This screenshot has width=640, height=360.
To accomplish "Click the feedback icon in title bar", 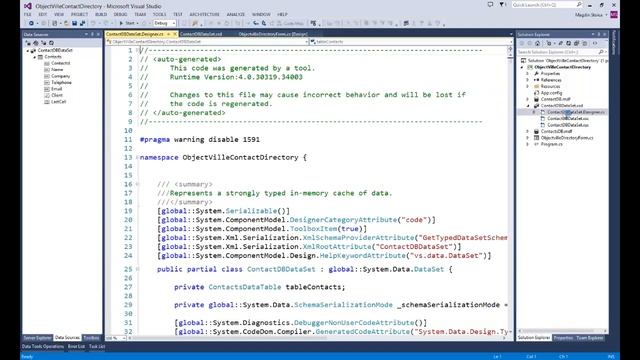I will pos(490,4).
